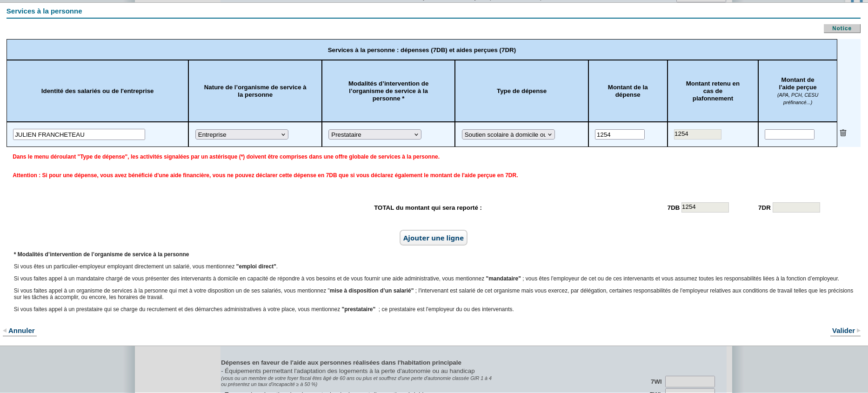Expand the Prestataire modalités dropdown
Viewport: 868px width, 393px height.
click(x=374, y=134)
